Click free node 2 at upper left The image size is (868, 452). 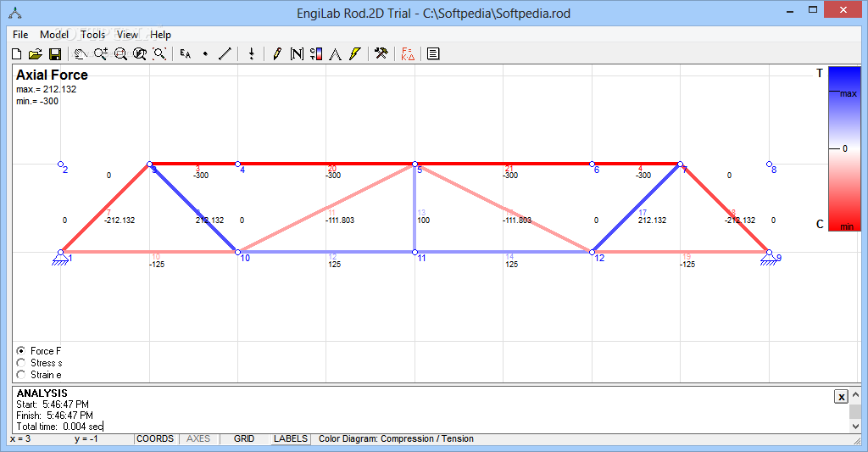[61, 164]
